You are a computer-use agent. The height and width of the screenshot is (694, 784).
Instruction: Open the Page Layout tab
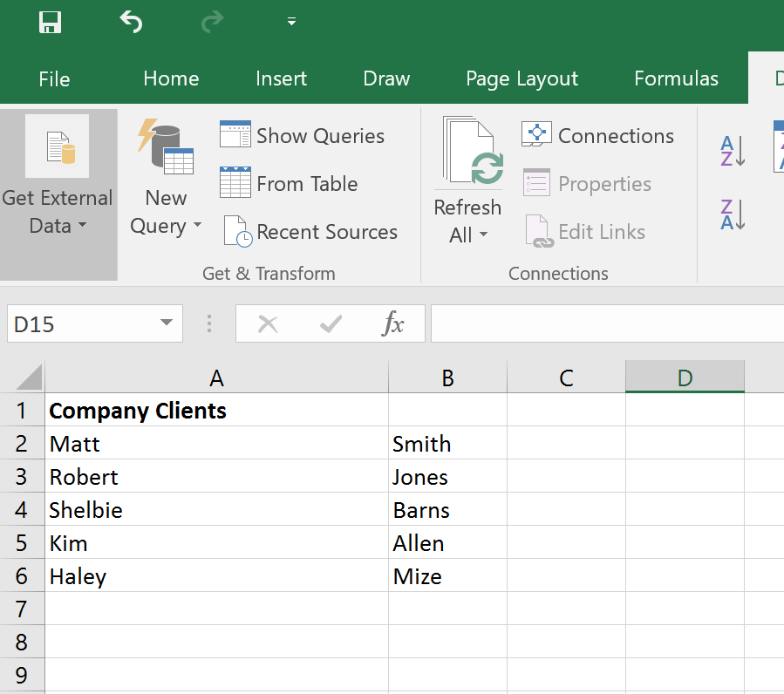click(x=522, y=78)
